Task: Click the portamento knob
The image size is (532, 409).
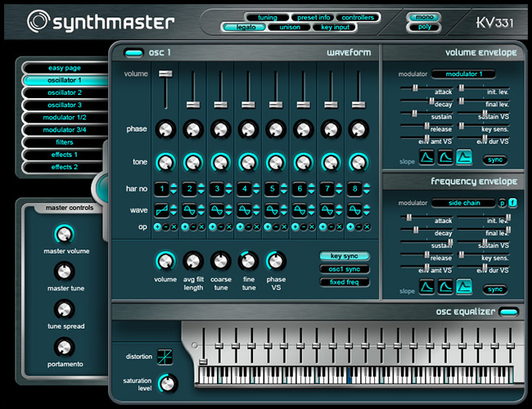Action: [64, 348]
